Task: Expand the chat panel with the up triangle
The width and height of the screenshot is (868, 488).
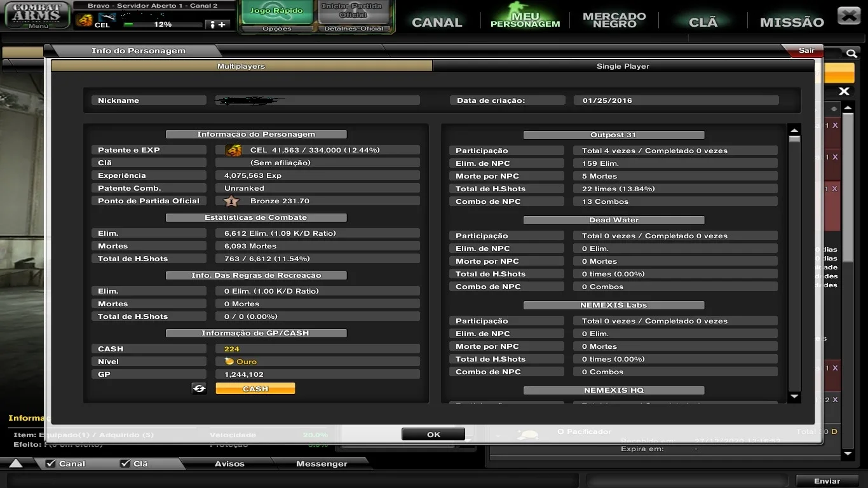Action: [16, 464]
